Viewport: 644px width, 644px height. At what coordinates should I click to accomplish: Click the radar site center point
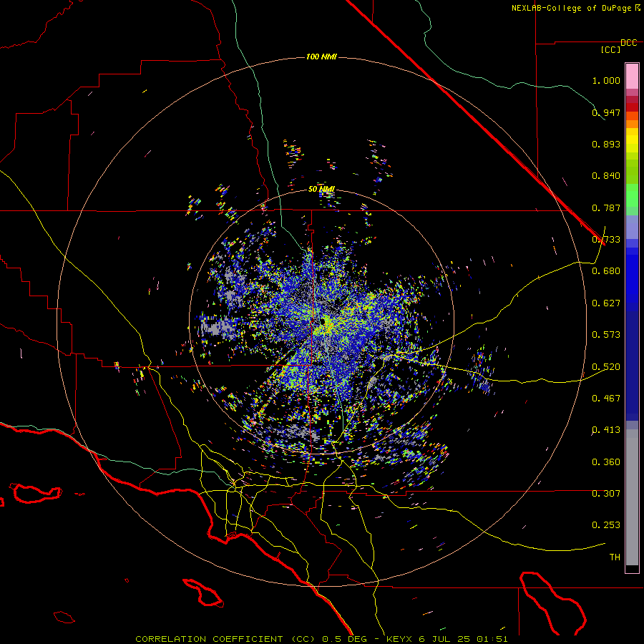(324, 323)
